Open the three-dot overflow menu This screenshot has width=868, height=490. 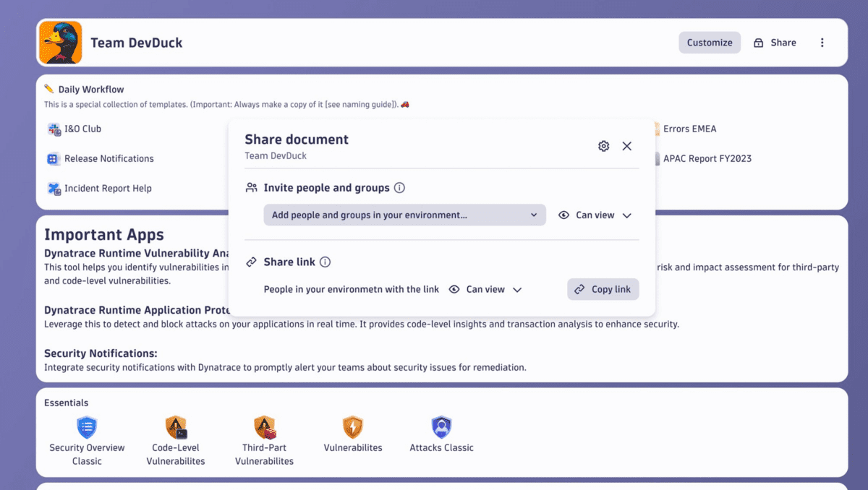[822, 43]
